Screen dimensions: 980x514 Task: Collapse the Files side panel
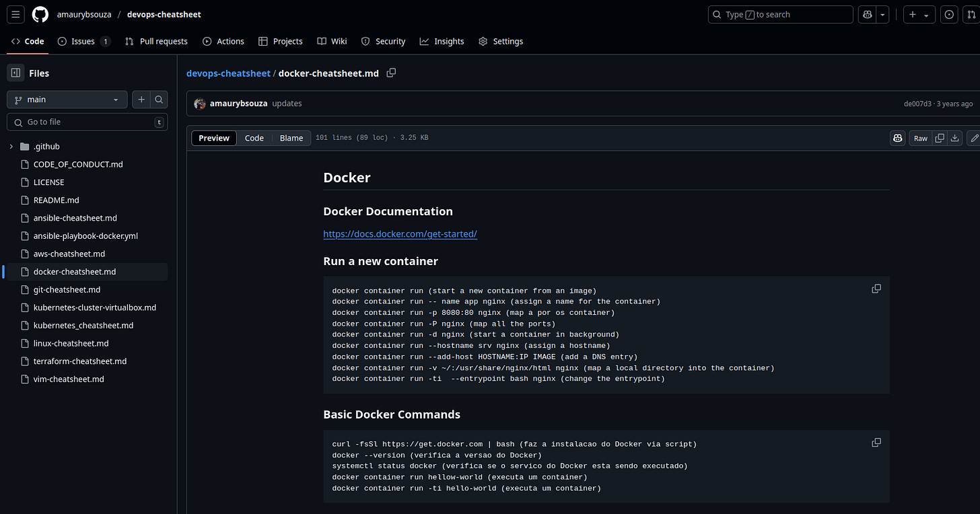pyautogui.click(x=15, y=73)
